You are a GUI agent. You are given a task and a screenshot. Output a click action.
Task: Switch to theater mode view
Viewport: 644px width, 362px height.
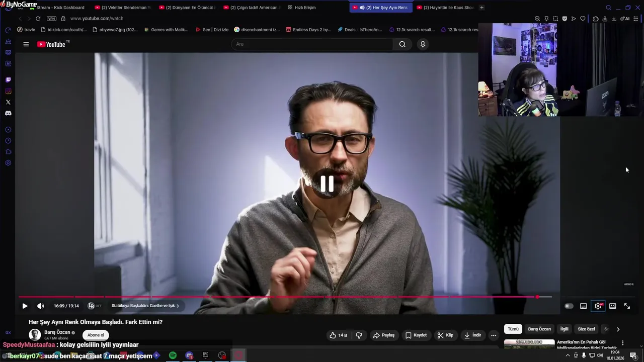coord(612,306)
